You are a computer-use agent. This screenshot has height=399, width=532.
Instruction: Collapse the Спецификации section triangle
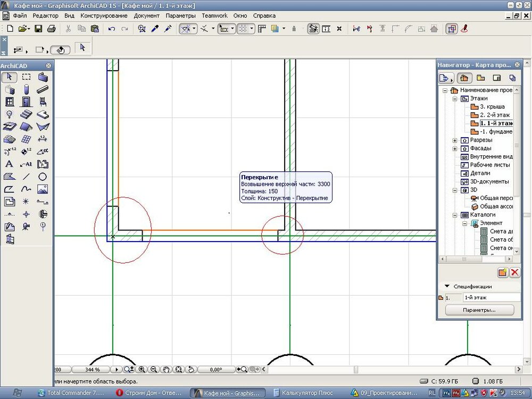coord(447,286)
